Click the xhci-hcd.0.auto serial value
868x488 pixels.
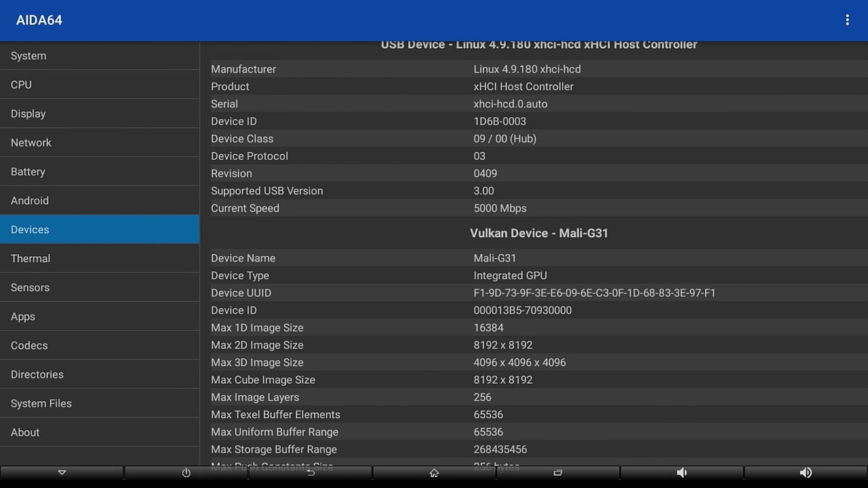[511, 104]
